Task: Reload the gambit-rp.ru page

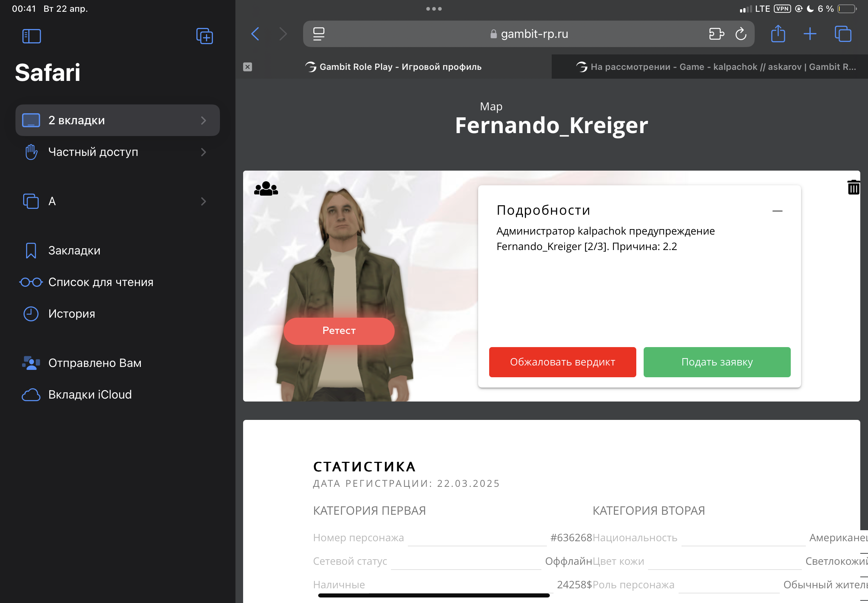Action: coord(741,34)
